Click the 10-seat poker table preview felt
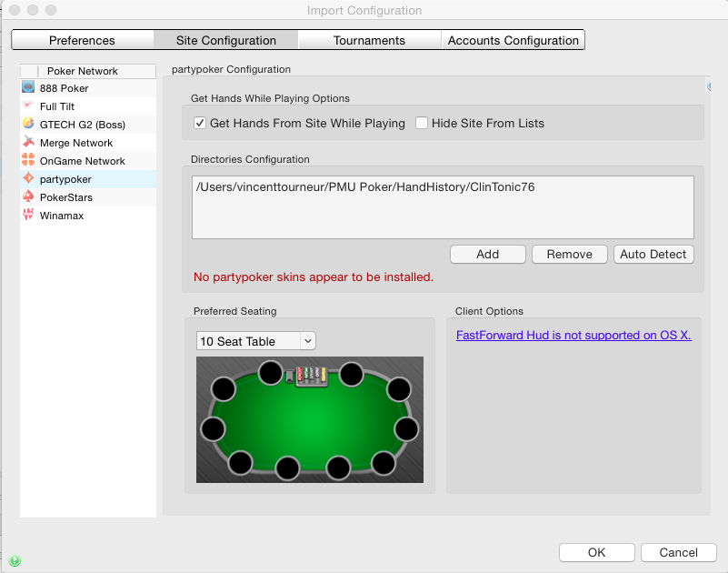Image resolution: width=728 pixels, height=573 pixels. 310,420
